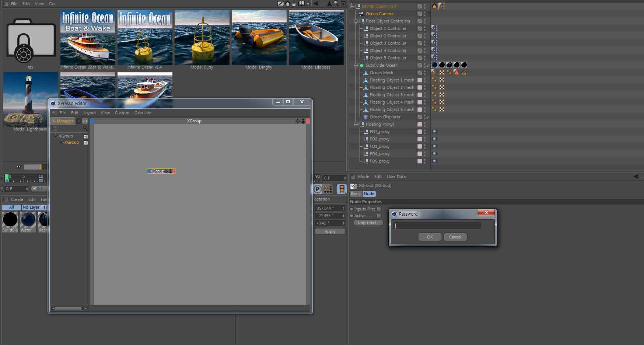Click stepper on rotation 357.044 field
Screen dimensions: 644x345
point(343,208)
